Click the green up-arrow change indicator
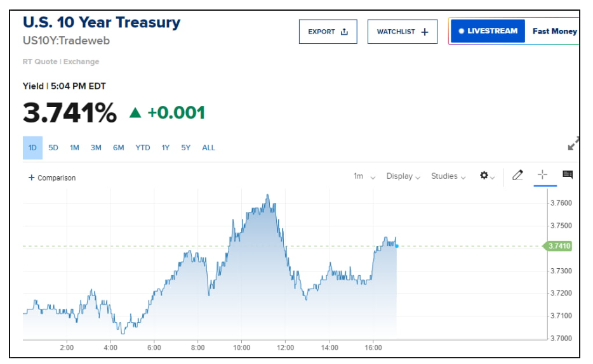The width and height of the screenshot is (593, 364). [135, 113]
